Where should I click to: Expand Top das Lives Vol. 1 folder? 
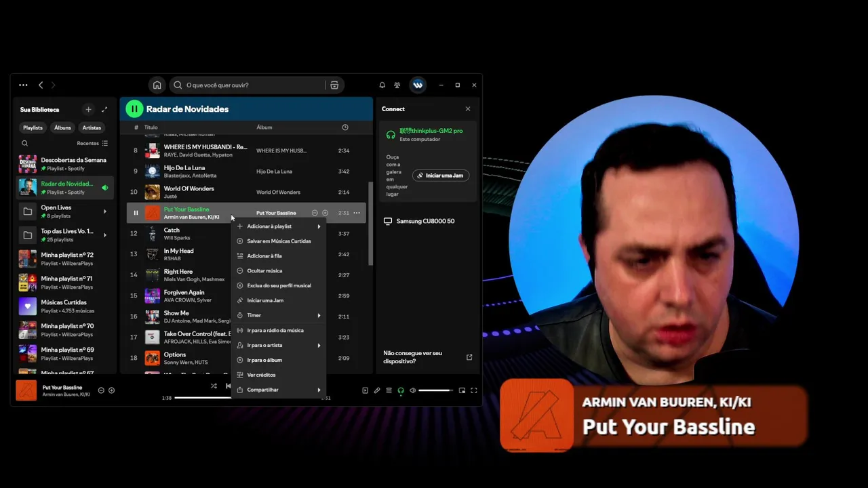point(104,235)
